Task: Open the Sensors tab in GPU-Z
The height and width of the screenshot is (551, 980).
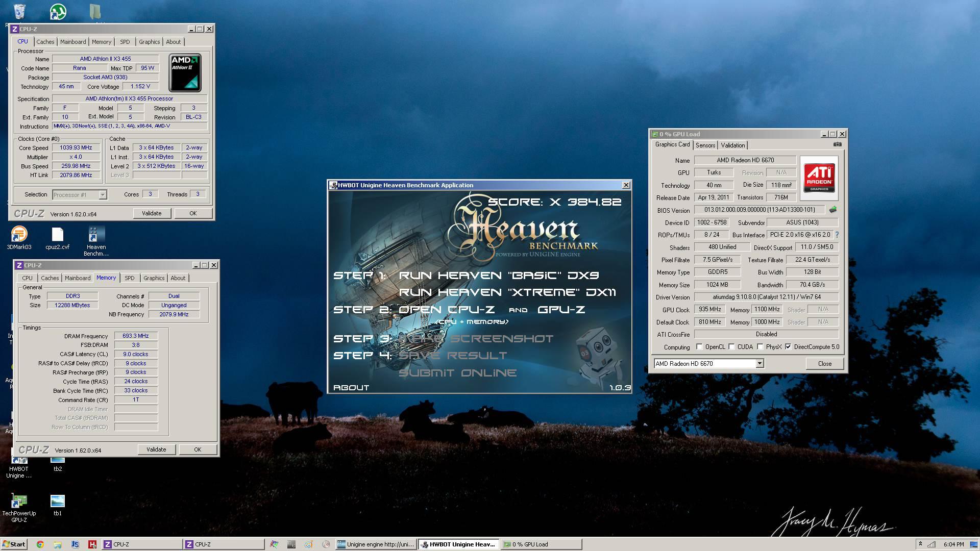Action: click(705, 145)
